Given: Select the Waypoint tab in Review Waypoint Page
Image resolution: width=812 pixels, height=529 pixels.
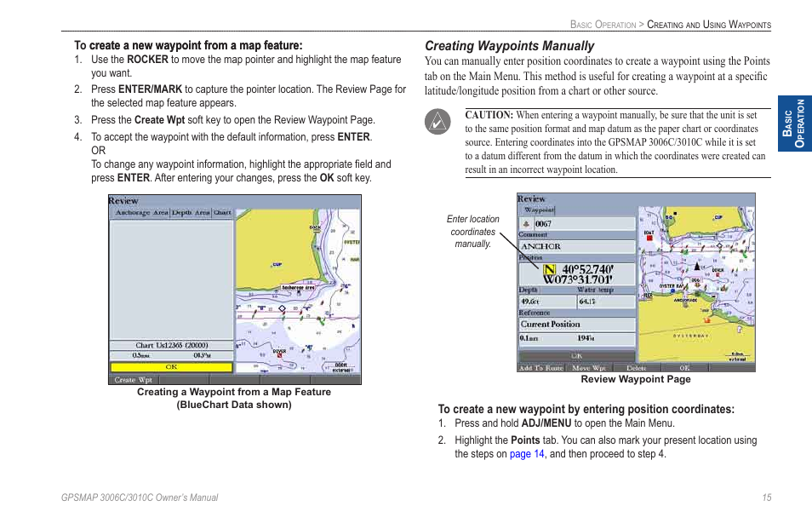Looking at the screenshot, I should [539, 210].
